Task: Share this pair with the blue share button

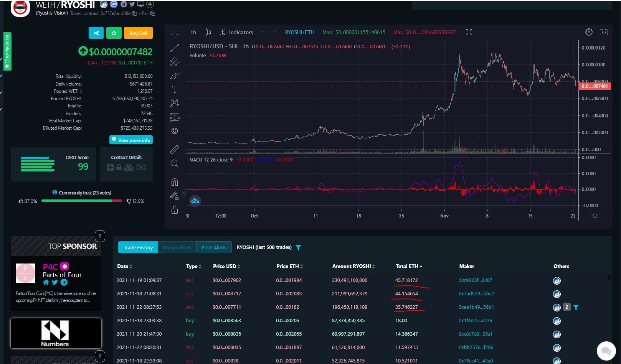Action: 96,33
